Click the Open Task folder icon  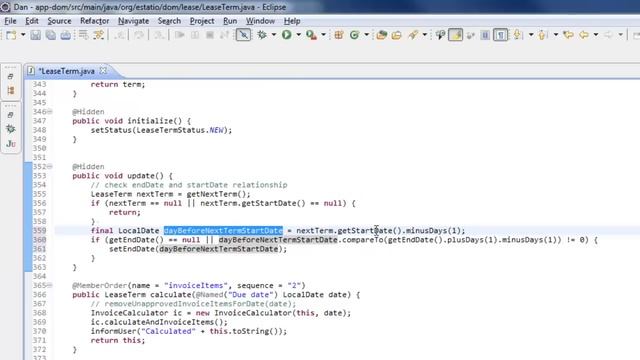[396, 35]
